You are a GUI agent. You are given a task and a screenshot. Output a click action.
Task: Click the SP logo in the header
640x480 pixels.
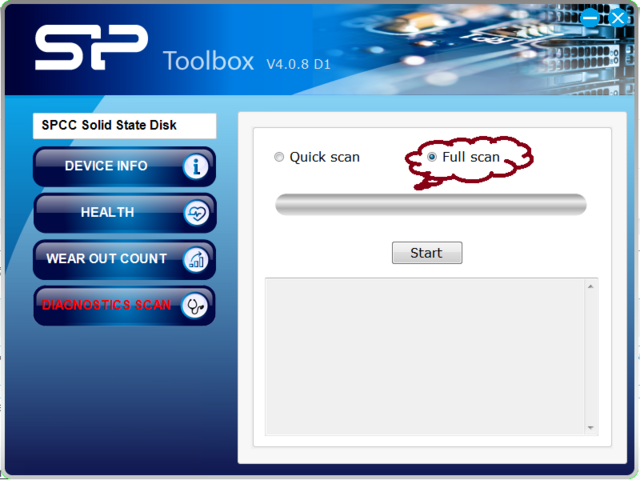[91, 47]
